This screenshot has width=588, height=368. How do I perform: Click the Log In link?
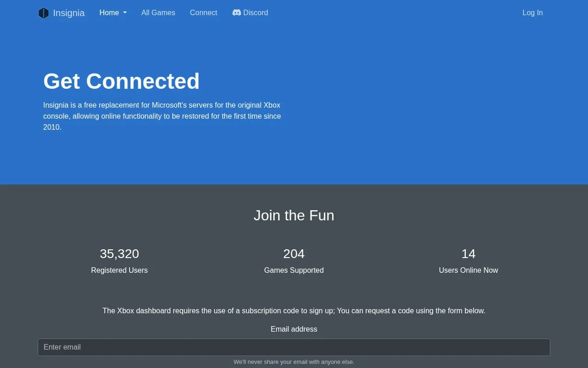pyautogui.click(x=532, y=13)
